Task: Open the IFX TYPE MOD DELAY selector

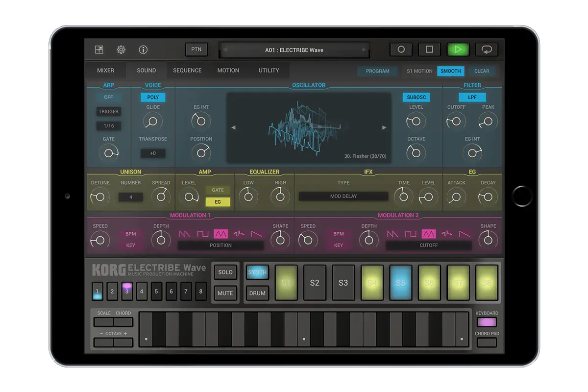Action: pos(343,196)
